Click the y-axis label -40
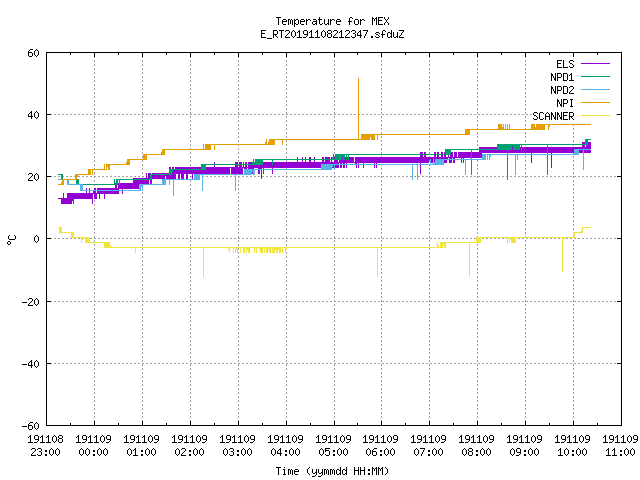The height and width of the screenshot is (480, 640). click(31, 364)
